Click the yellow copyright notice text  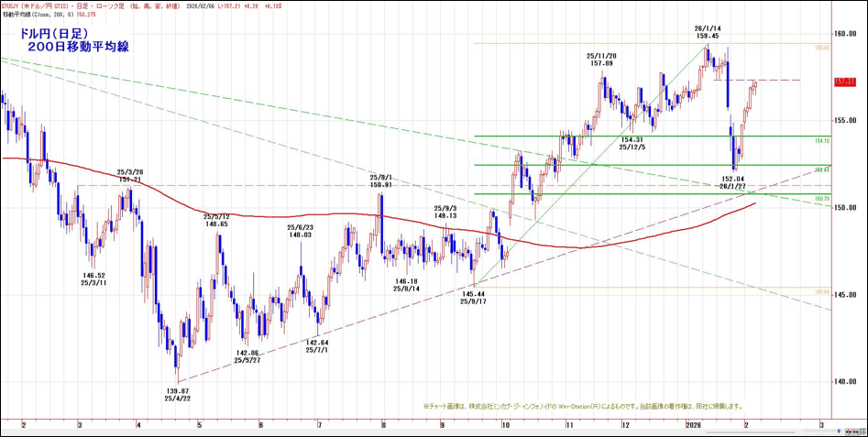point(582,406)
